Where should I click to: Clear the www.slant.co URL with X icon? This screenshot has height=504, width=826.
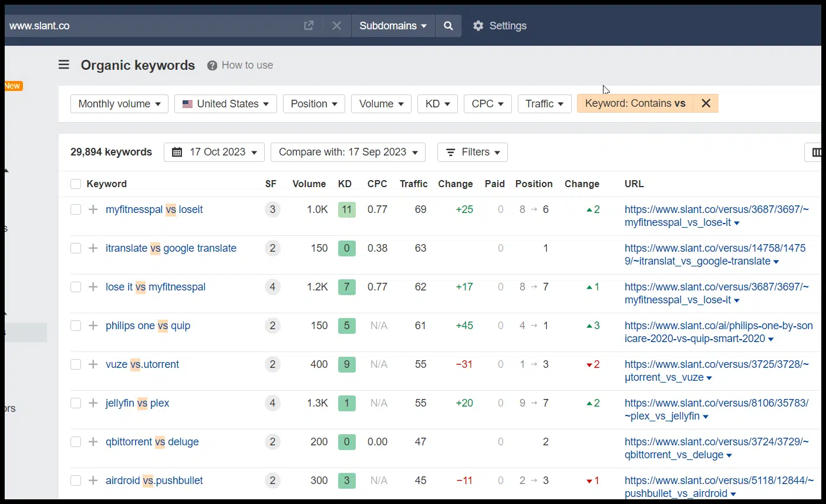click(x=336, y=26)
